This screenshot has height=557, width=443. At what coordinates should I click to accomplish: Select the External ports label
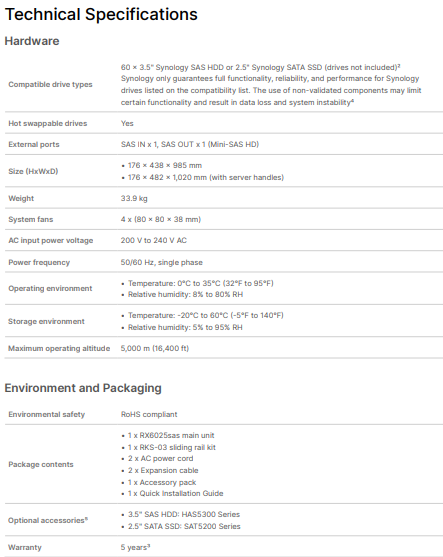(34, 144)
